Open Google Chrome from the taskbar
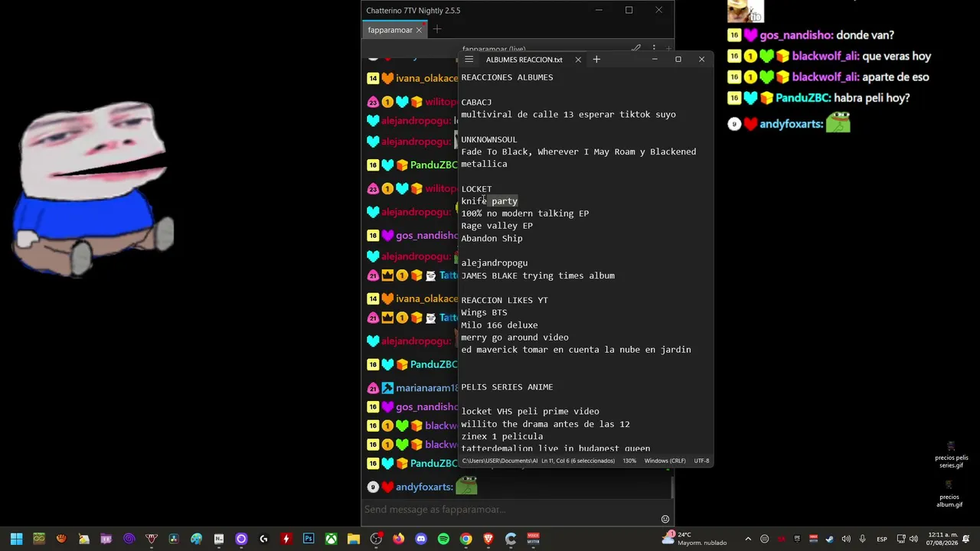Image resolution: width=980 pixels, height=551 pixels. coord(465,539)
